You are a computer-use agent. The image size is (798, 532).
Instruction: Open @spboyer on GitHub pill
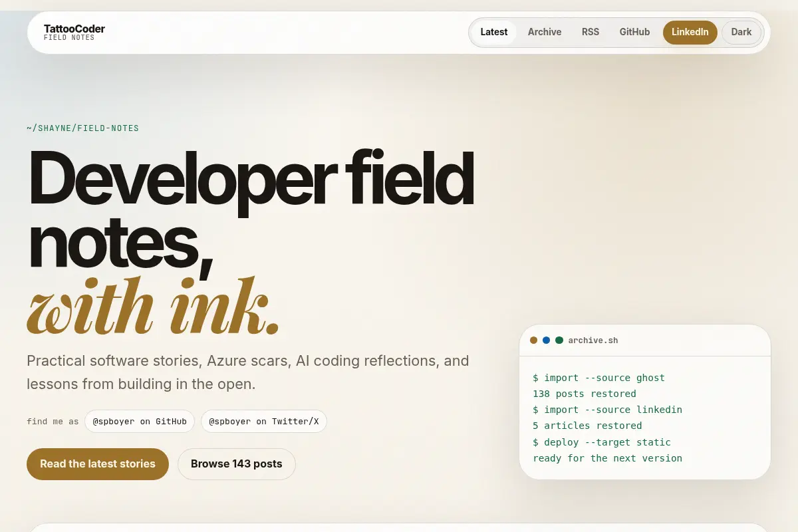click(x=140, y=422)
